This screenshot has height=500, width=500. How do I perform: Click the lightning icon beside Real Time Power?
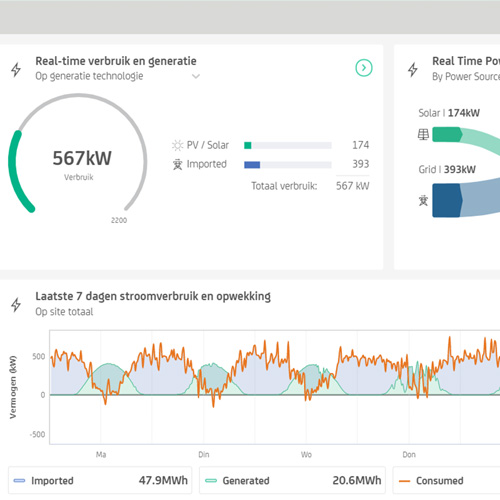click(x=413, y=69)
